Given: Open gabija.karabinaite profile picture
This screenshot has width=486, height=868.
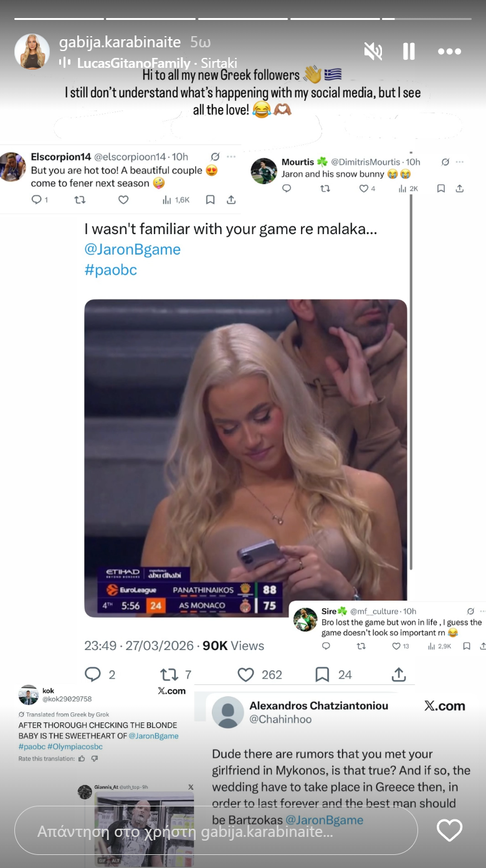Looking at the screenshot, I should 32,52.
